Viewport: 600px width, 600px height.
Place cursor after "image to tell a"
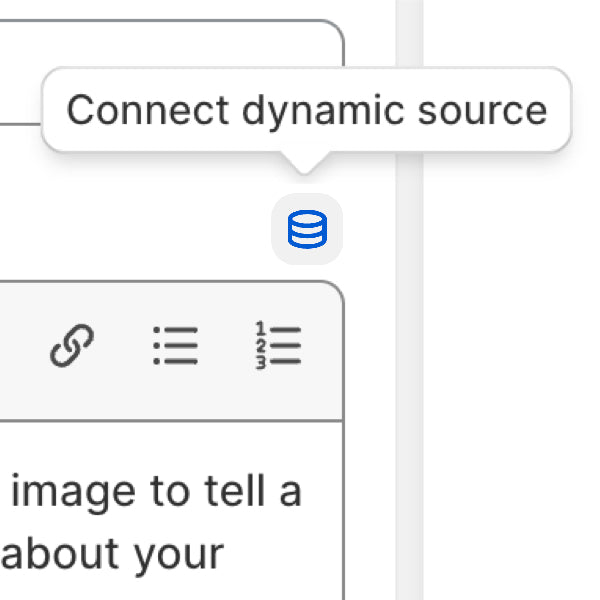click(x=303, y=493)
